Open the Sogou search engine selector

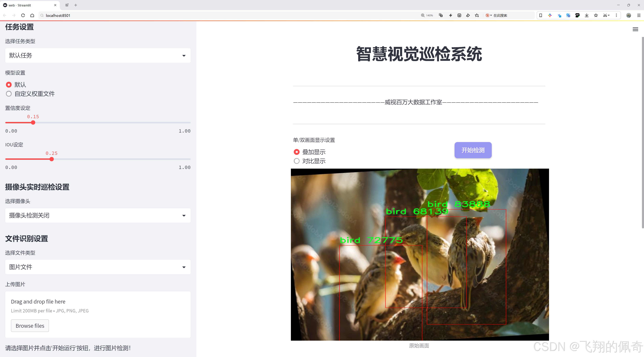pos(488,15)
